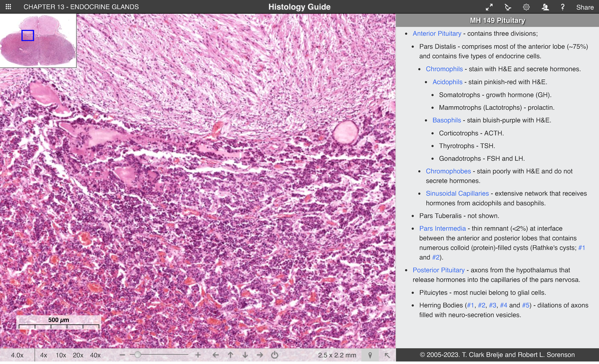The width and height of the screenshot is (599, 364).
Task: Click the Share option
Action: click(585, 7)
